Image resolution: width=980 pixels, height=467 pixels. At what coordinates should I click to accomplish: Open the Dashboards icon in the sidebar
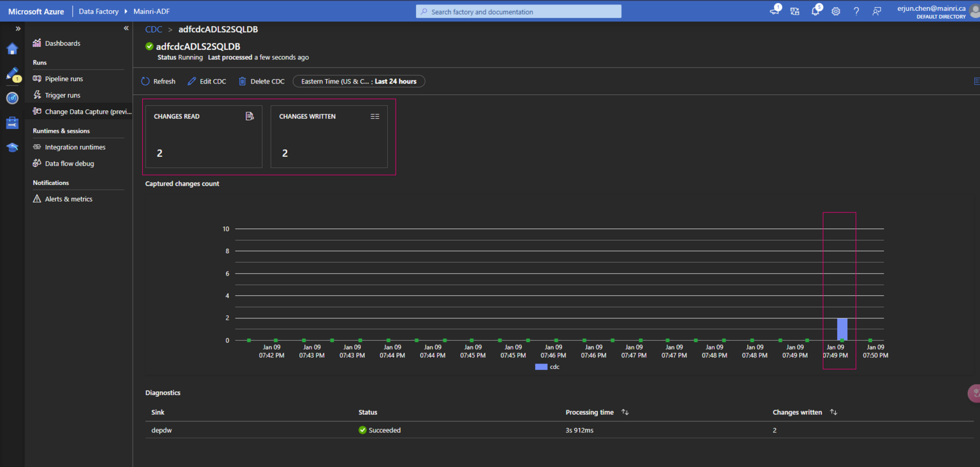36,43
